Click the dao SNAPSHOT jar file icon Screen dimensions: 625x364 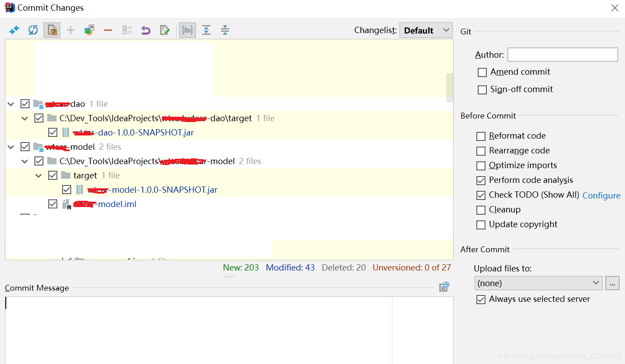point(66,132)
